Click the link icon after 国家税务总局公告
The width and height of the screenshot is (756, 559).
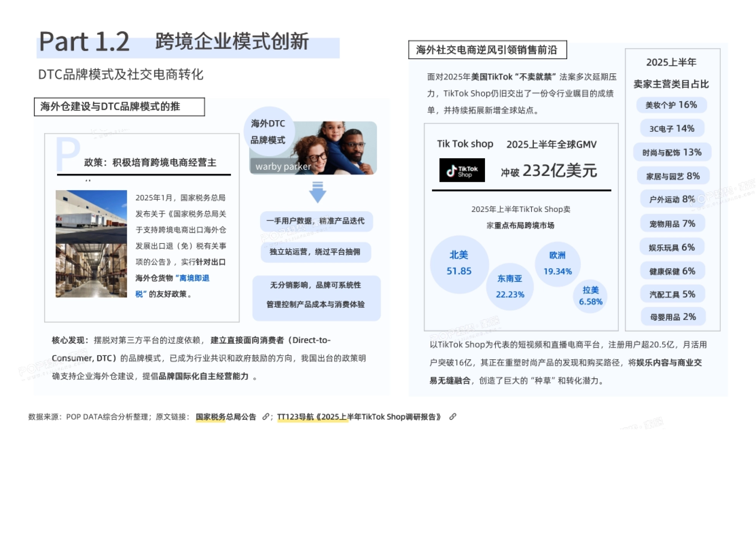point(266,417)
